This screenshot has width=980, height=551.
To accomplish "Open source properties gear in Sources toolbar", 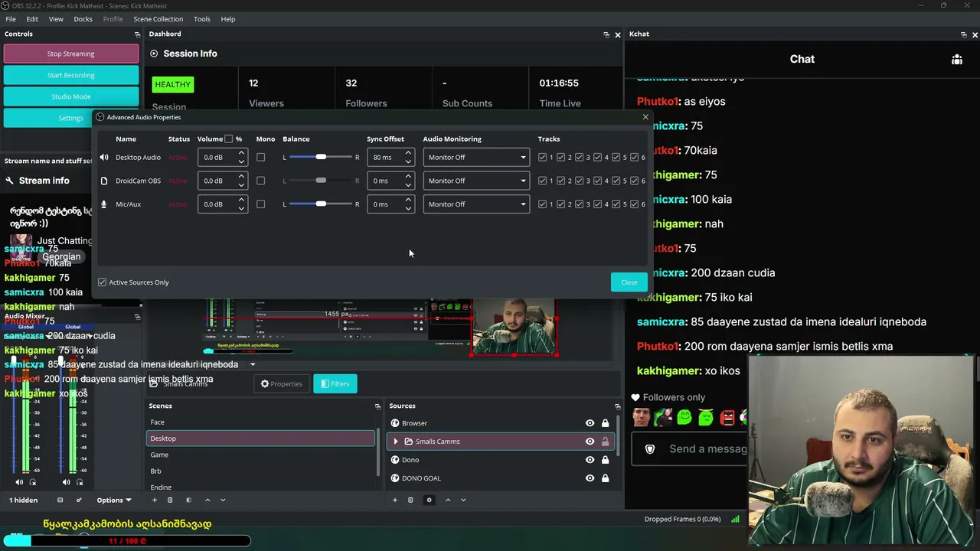I will [429, 500].
